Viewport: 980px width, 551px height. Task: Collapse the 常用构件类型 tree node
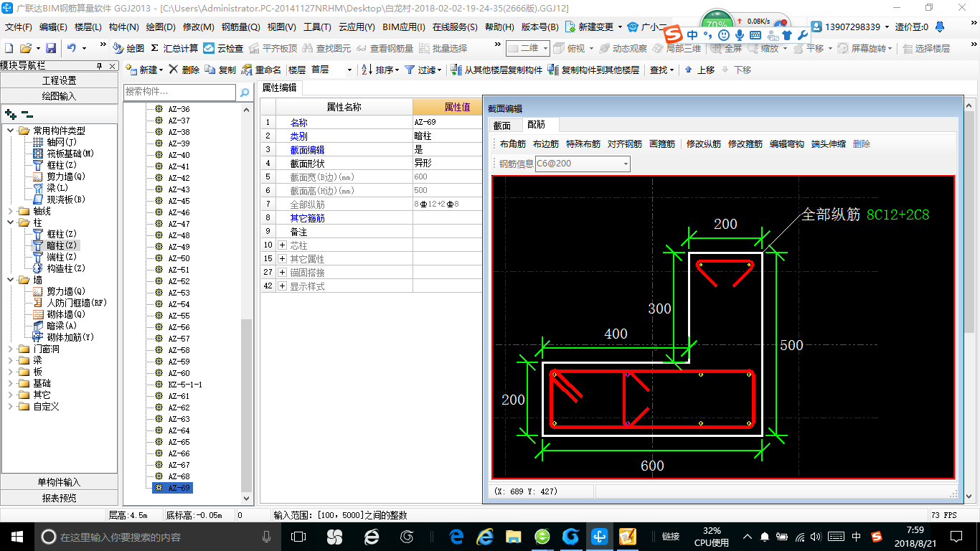10,131
